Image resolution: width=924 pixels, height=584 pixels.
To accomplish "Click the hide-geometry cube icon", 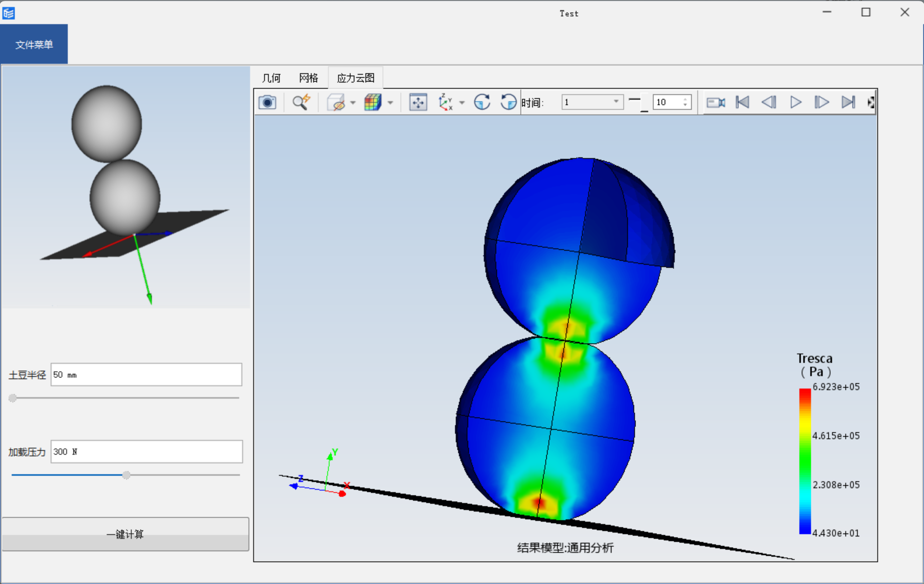I will click(x=336, y=102).
